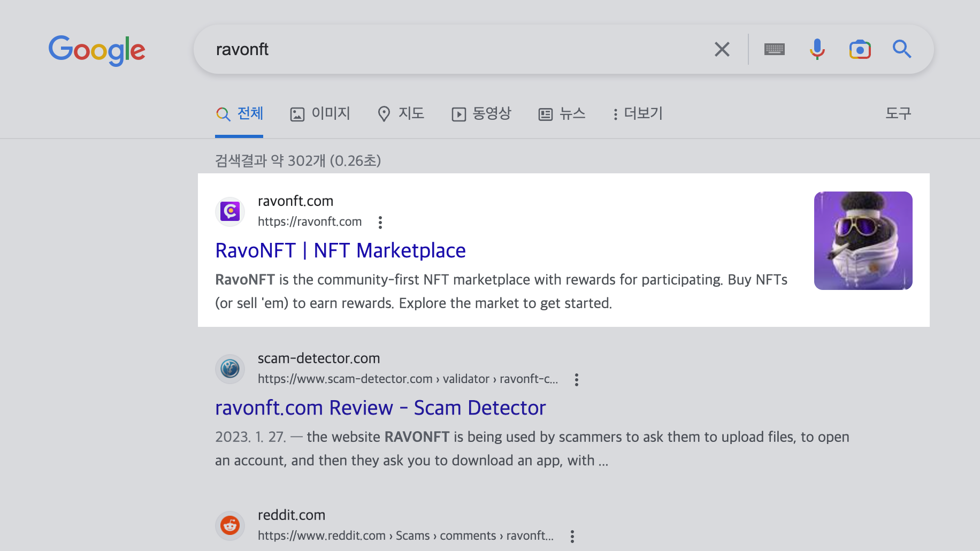Start voice search with the microphone icon

[x=817, y=49]
